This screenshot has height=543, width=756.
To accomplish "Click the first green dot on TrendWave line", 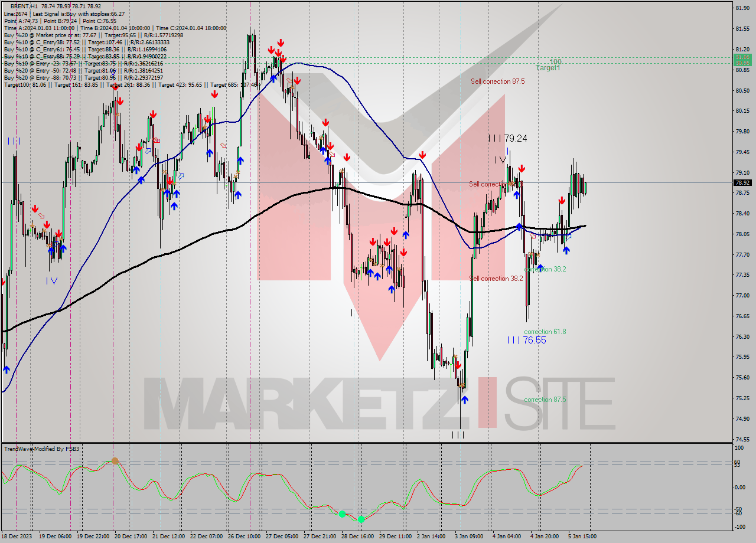I will point(342,514).
